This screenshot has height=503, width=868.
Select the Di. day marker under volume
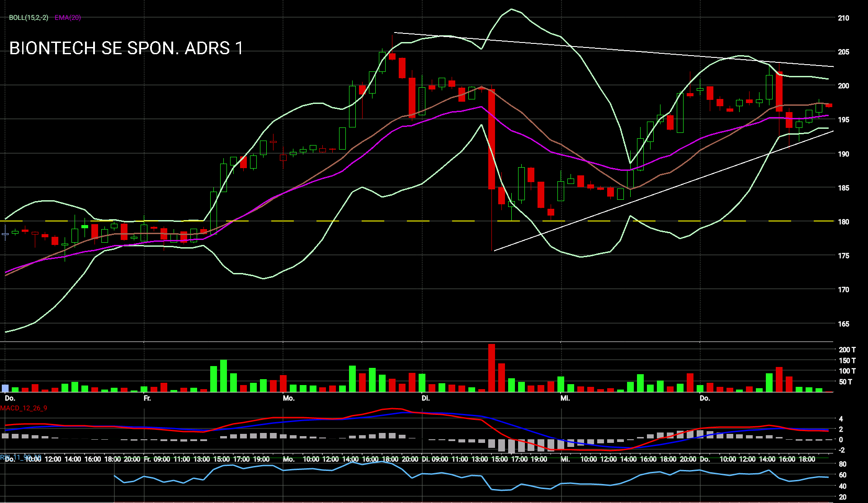(425, 398)
